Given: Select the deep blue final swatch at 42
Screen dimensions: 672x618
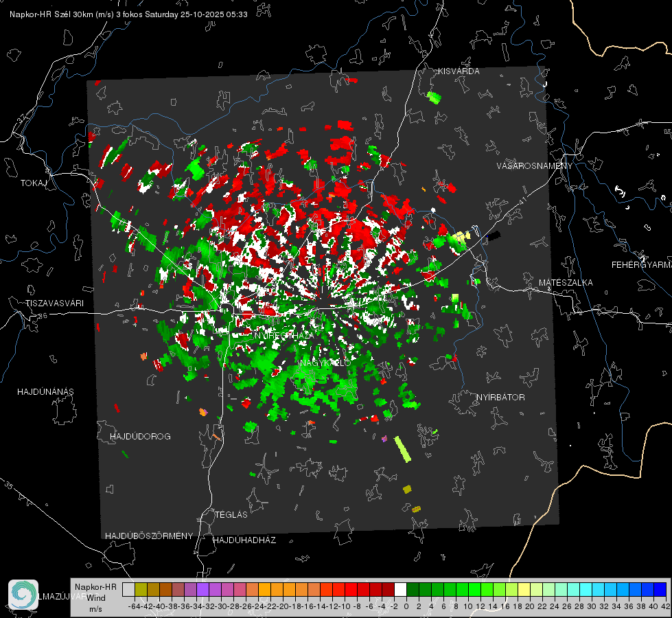Looking at the screenshot, I should (x=660, y=589).
